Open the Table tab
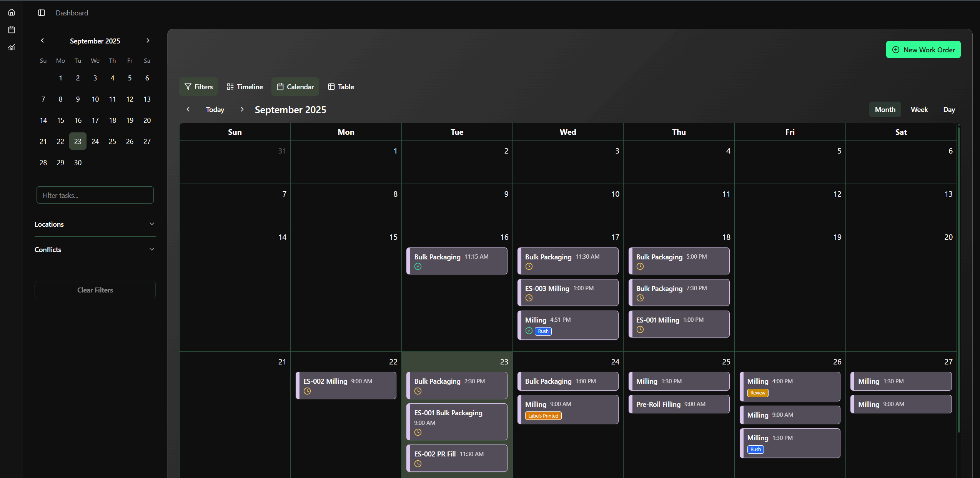This screenshot has height=478, width=980. 341,87
